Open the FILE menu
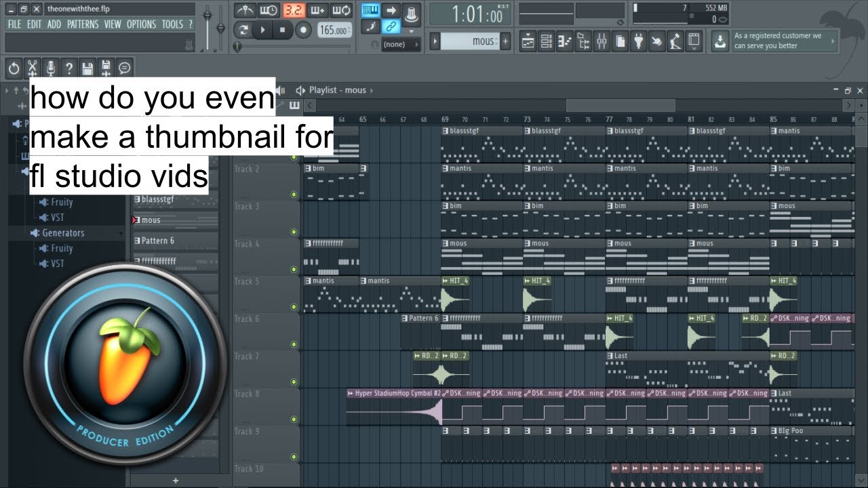Screen dimensions: 868x488 [15, 24]
